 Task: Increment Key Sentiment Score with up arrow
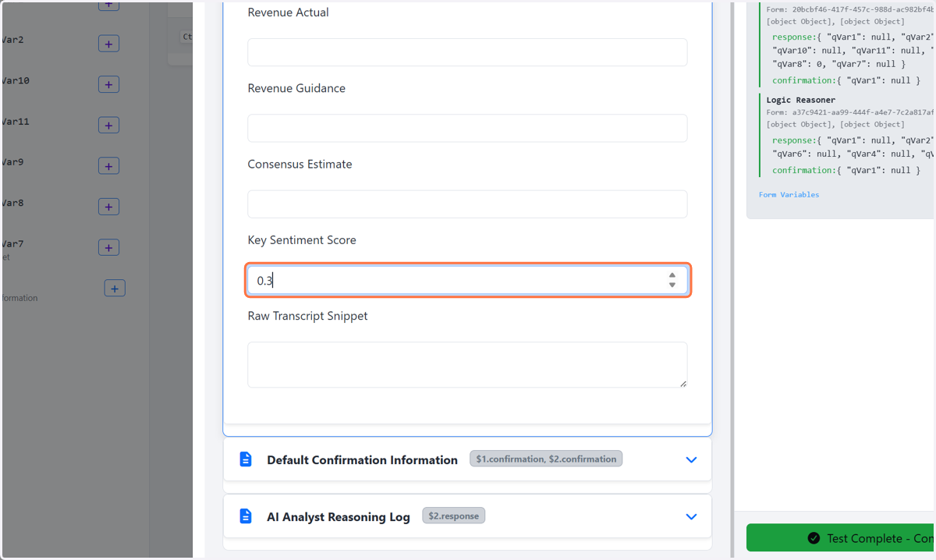click(x=672, y=275)
